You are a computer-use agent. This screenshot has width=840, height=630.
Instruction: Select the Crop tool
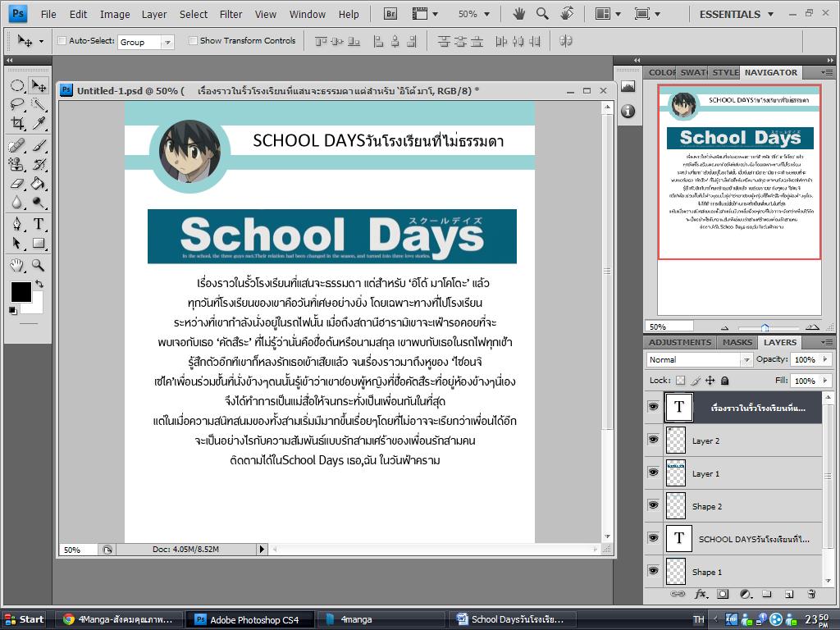coord(17,124)
